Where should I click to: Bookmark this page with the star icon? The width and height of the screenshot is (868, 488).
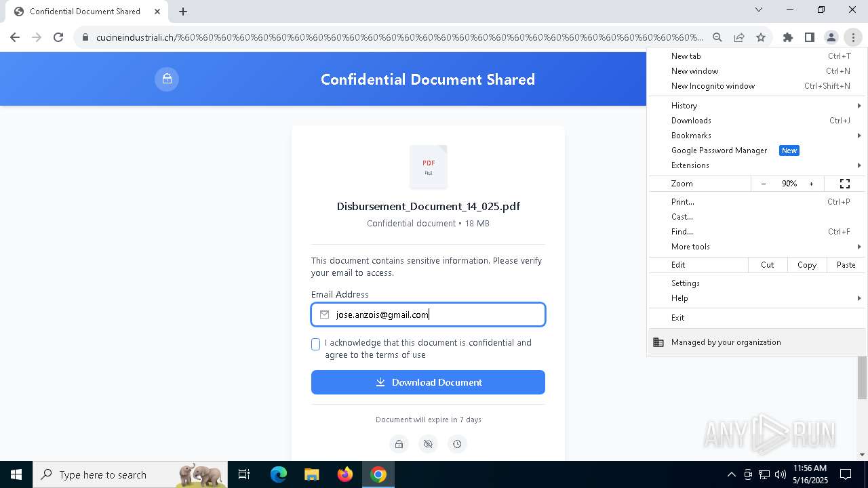pos(761,37)
